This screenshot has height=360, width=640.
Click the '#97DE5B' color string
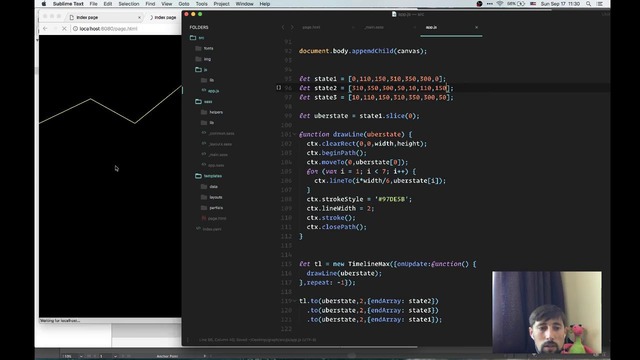393,199
